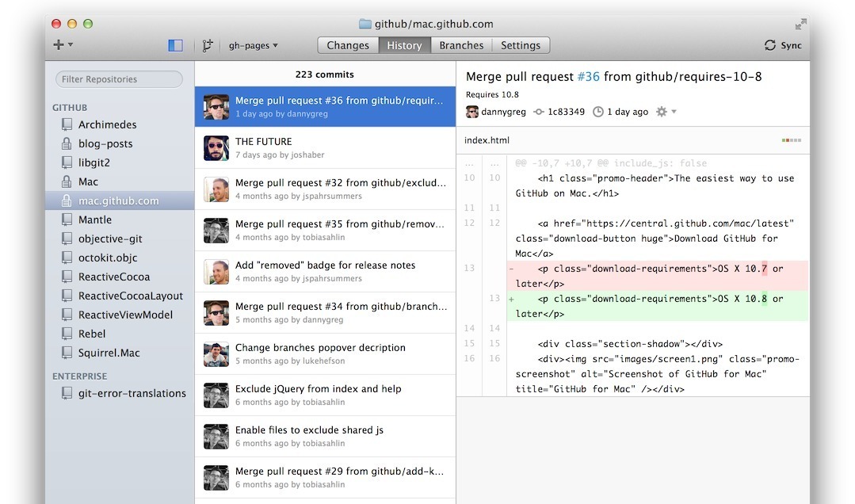The image size is (855, 504).
Task: Select the octokit.objc repository icon
Action: (67, 258)
